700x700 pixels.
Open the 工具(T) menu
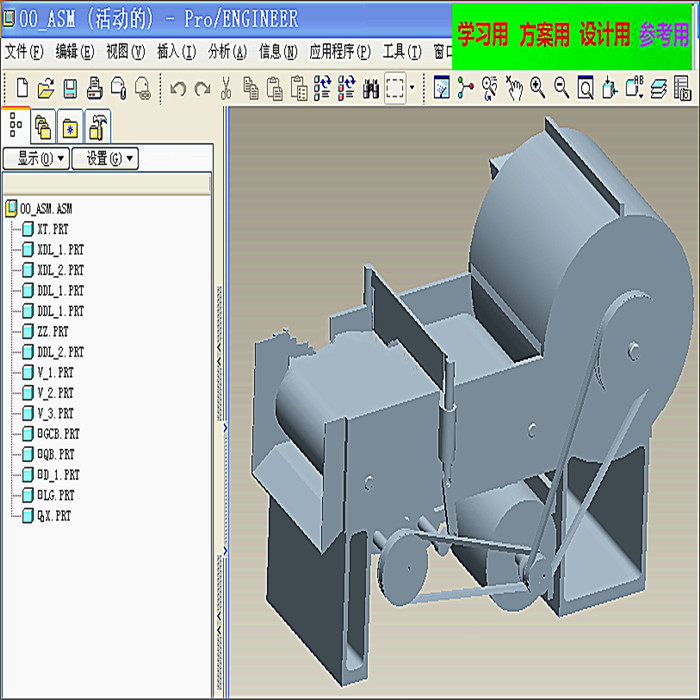pos(402,52)
